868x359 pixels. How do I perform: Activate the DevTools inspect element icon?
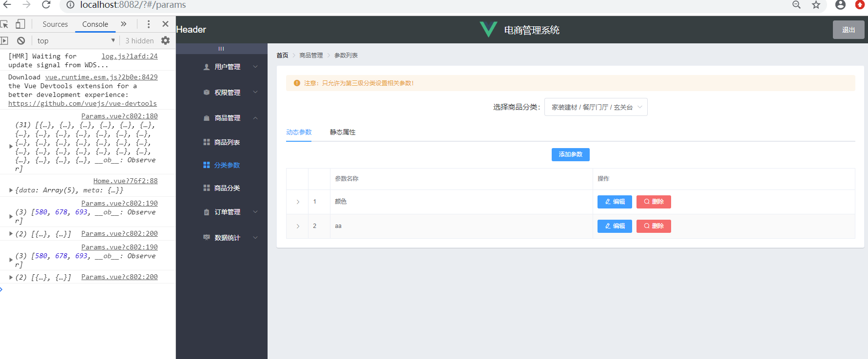[x=4, y=24]
